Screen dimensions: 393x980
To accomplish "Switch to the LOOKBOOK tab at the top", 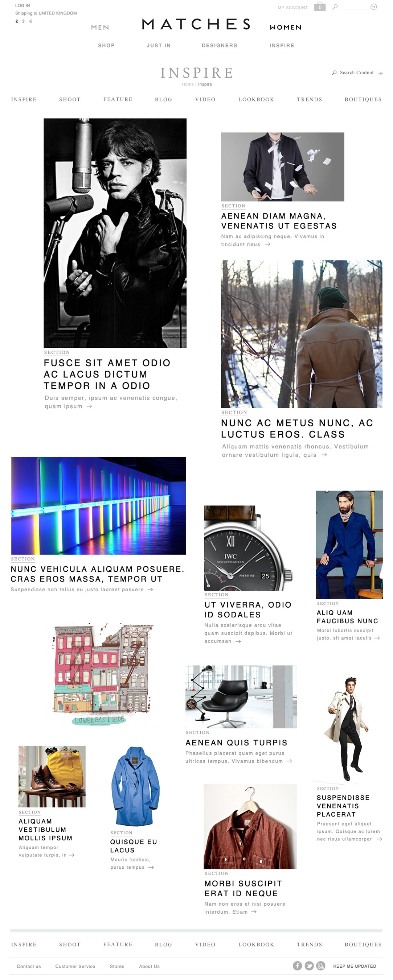I will pos(256,99).
